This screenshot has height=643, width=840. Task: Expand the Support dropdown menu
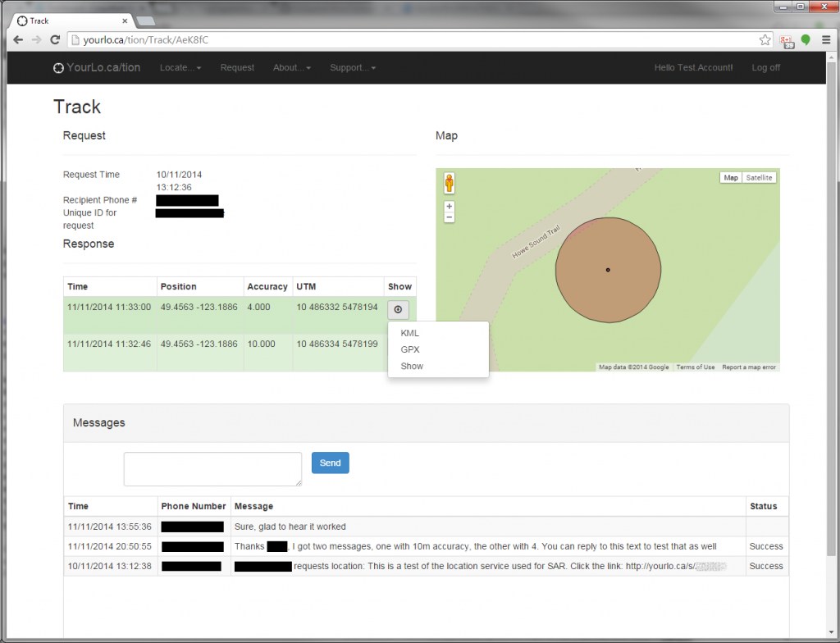[352, 68]
